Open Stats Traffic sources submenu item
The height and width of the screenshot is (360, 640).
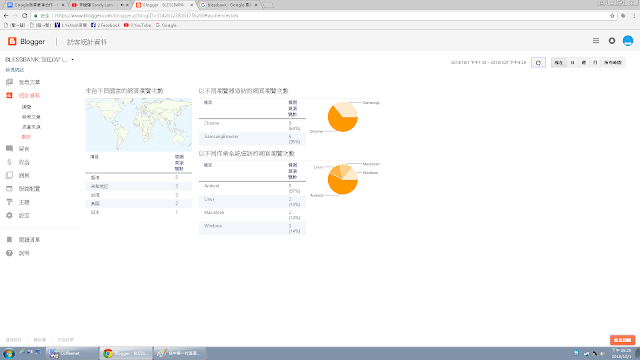tap(31, 127)
